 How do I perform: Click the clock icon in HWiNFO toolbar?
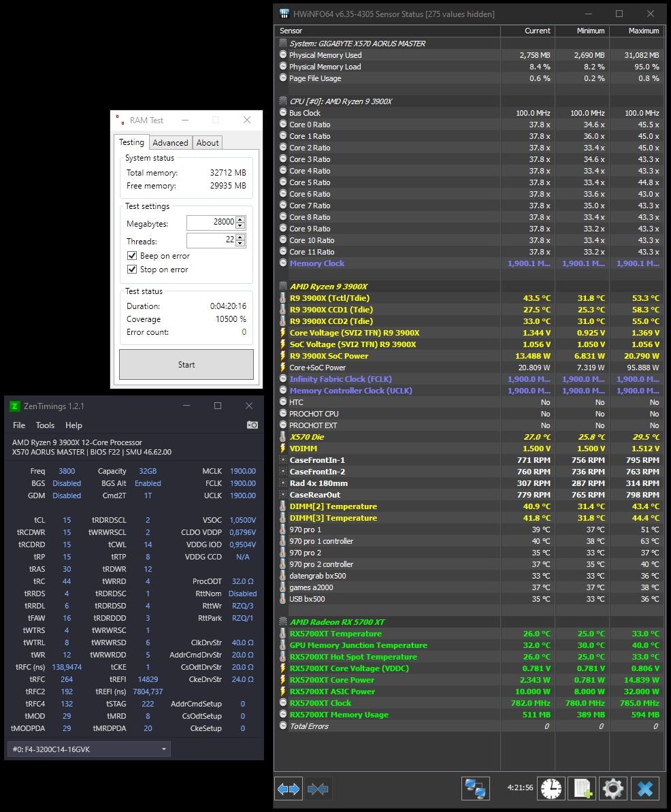(x=551, y=789)
